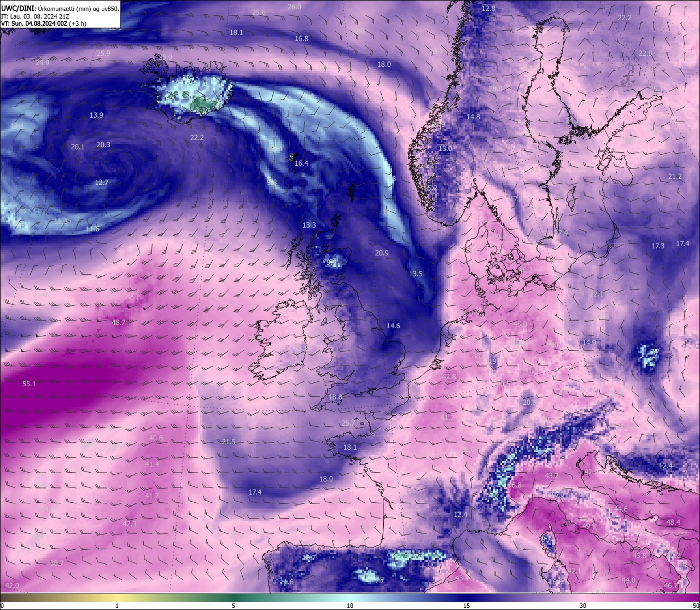Click the colorbar tick label 50
Viewport: 700px width, 610px height.
tap(696, 606)
